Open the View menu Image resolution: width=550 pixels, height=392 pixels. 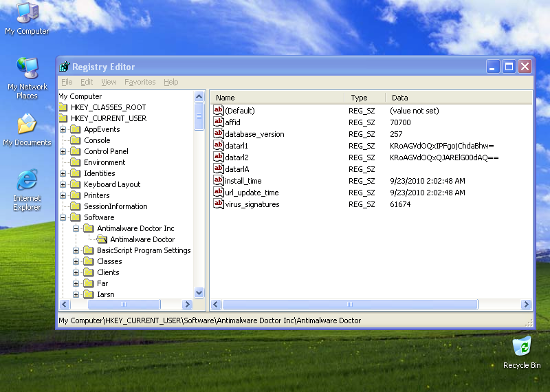click(x=109, y=82)
